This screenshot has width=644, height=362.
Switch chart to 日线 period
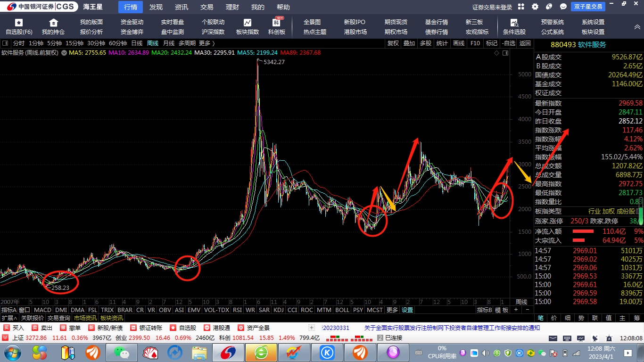tap(137, 43)
